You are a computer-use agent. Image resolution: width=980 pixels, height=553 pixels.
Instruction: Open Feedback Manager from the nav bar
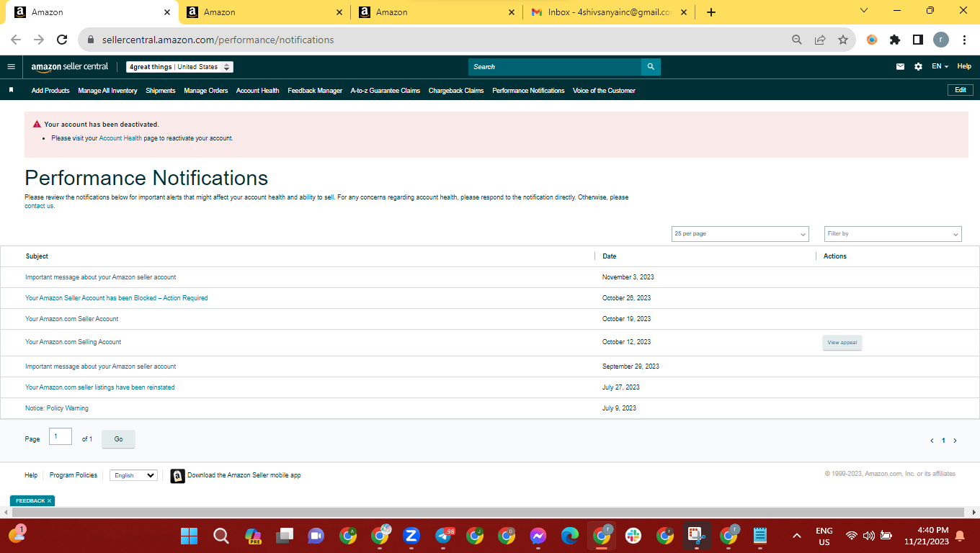click(x=315, y=91)
